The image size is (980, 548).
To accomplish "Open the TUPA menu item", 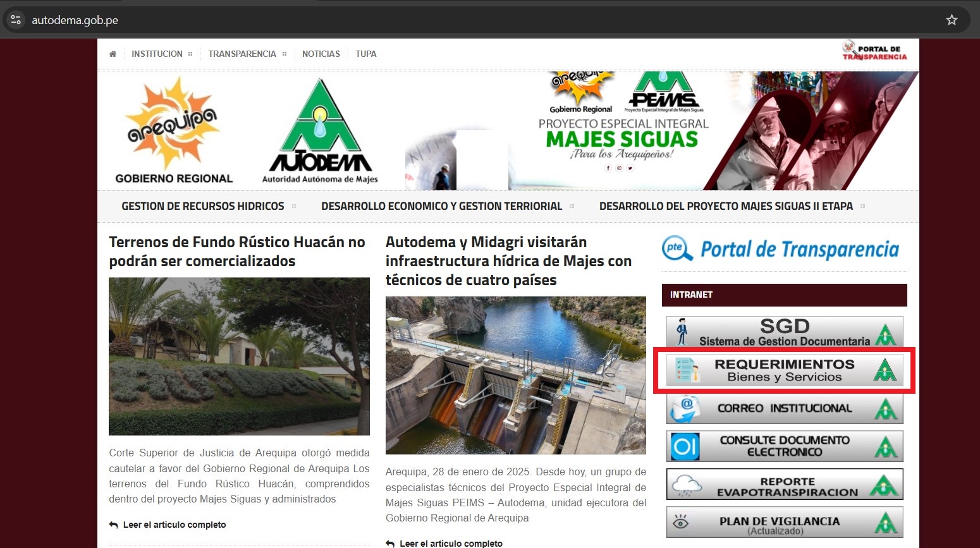I will [366, 54].
